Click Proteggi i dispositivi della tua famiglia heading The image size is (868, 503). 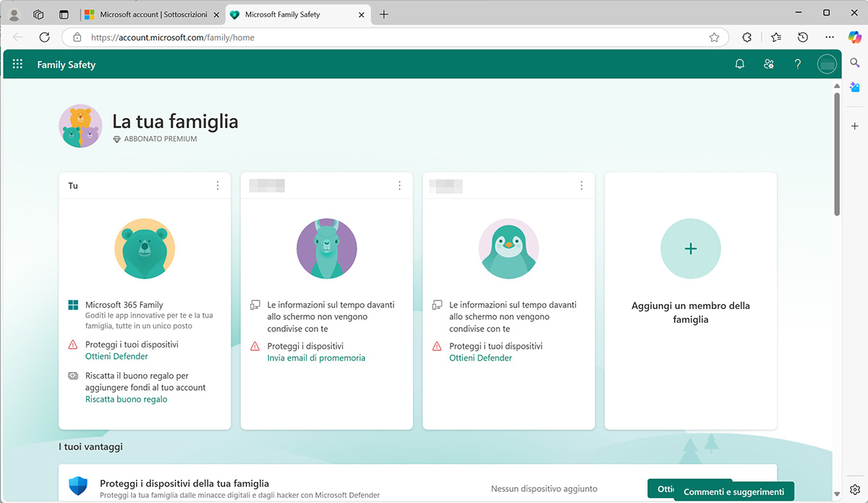tap(184, 483)
